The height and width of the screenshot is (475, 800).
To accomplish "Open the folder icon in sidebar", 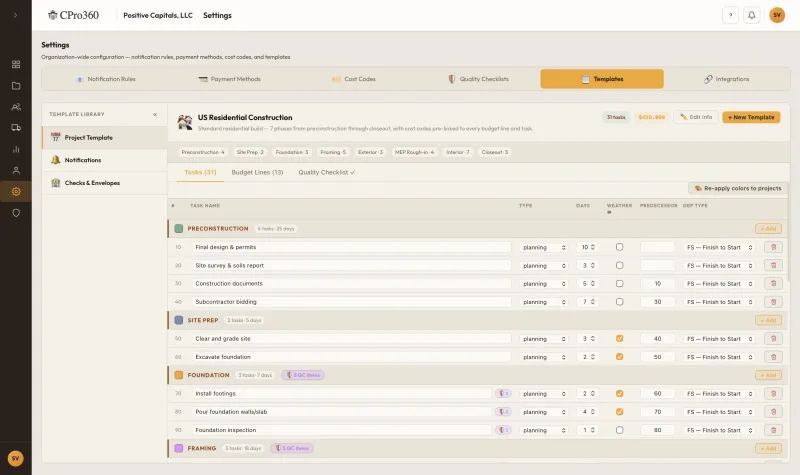I will pyautogui.click(x=16, y=86).
